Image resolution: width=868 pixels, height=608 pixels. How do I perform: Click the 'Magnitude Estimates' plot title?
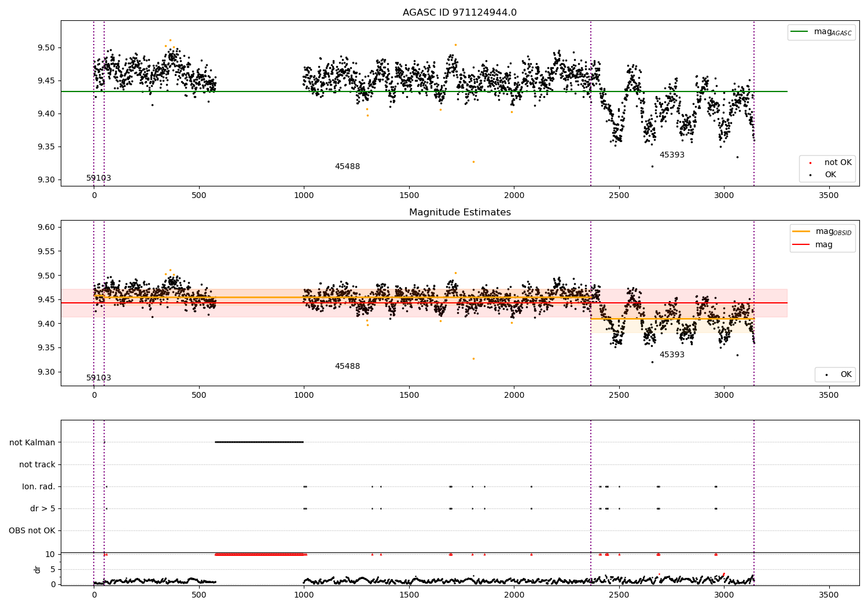pyautogui.click(x=459, y=213)
